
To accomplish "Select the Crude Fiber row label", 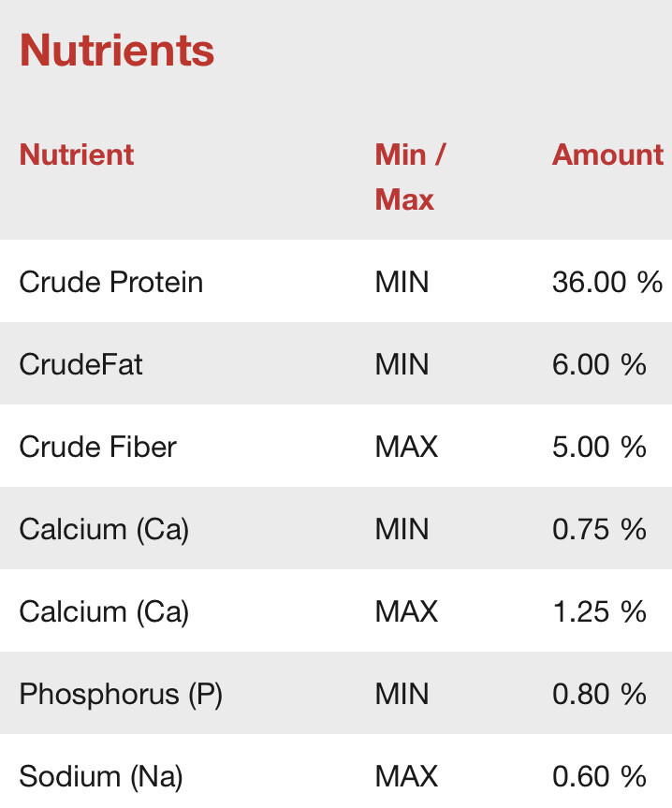I will (x=98, y=447).
